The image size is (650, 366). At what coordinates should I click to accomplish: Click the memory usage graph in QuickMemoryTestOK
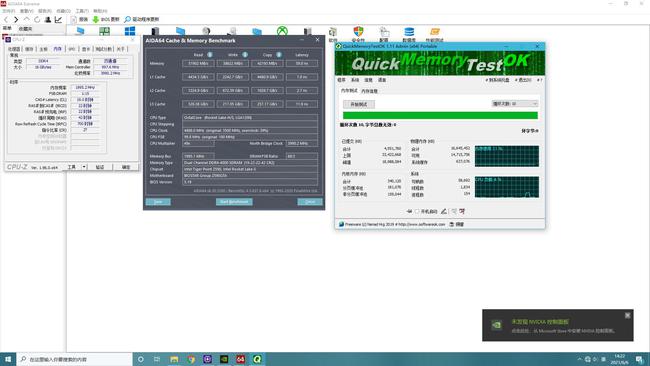point(507,156)
